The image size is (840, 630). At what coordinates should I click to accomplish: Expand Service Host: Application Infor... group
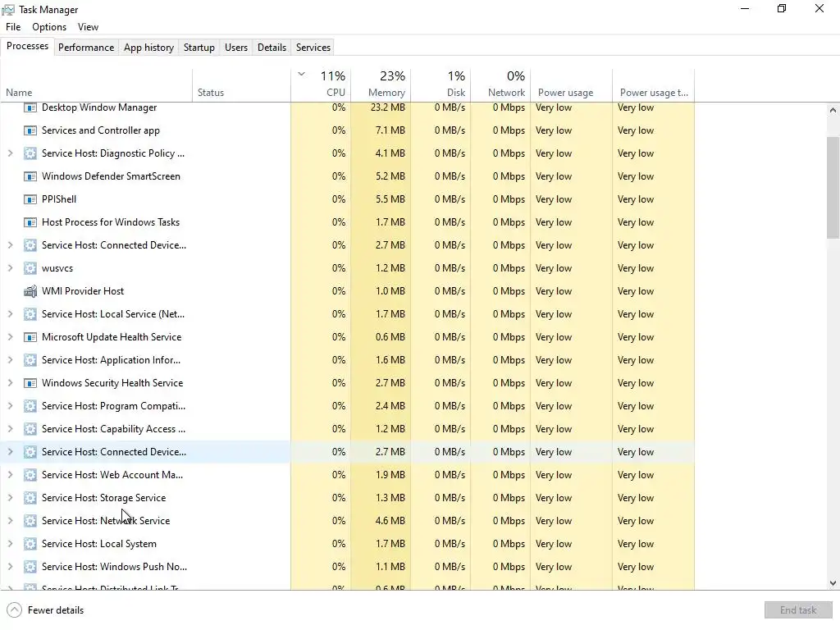pyautogui.click(x=10, y=360)
